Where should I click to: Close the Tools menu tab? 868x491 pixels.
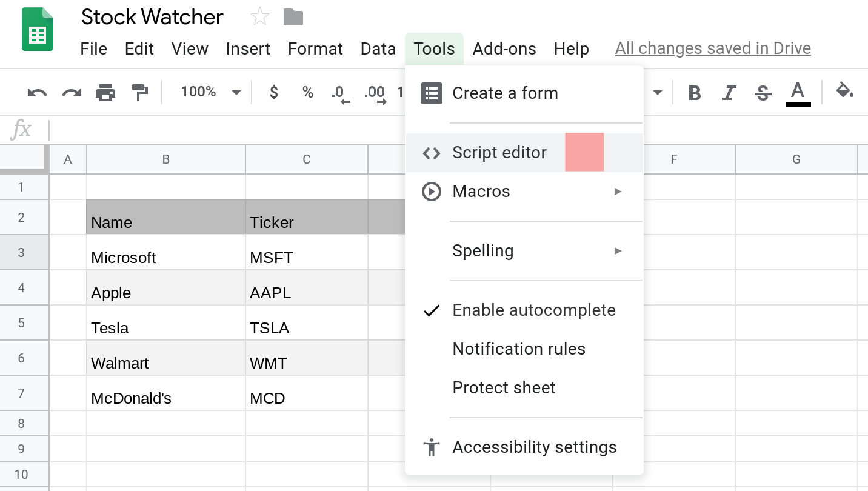click(435, 48)
